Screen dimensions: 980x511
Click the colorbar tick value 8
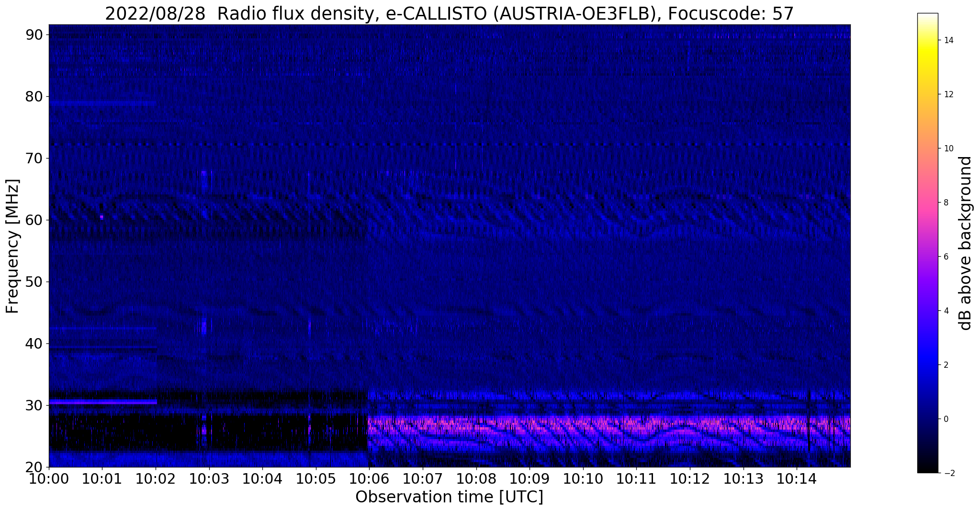946,203
